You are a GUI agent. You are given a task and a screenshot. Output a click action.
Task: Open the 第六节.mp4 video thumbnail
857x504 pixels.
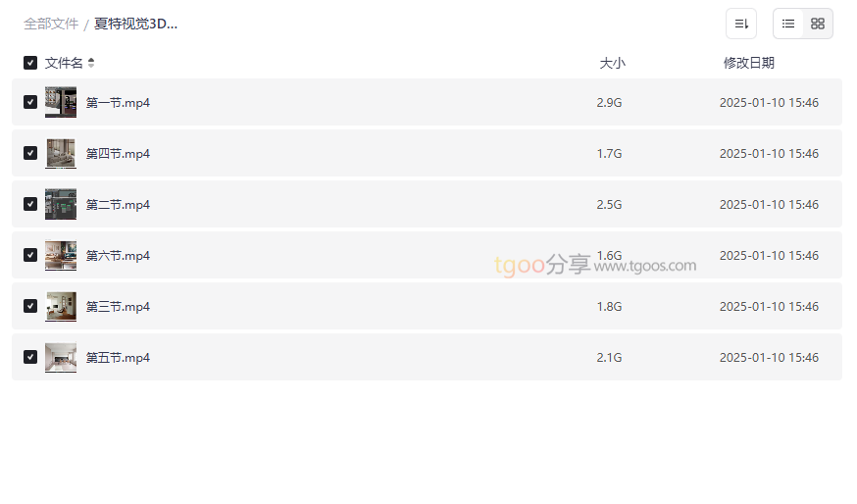(x=61, y=255)
